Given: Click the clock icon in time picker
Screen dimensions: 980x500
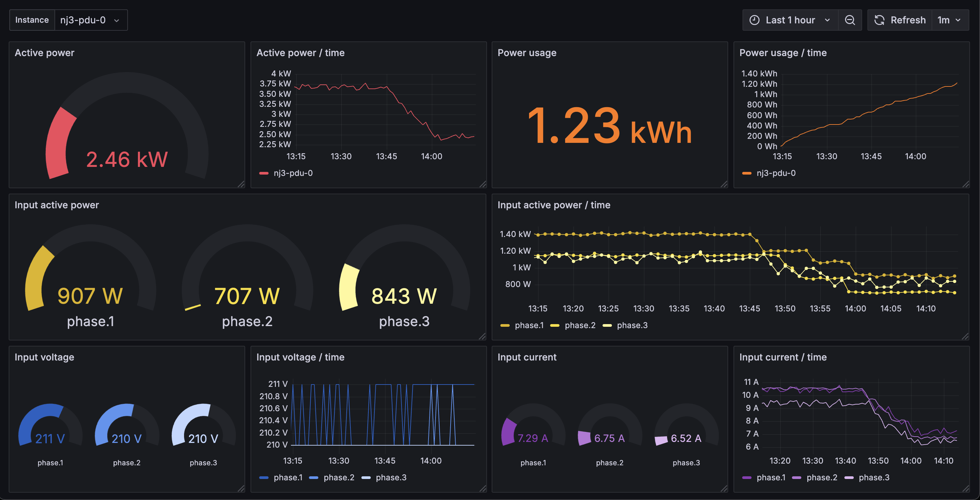Looking at the screenshot, I should coord(754,20).
